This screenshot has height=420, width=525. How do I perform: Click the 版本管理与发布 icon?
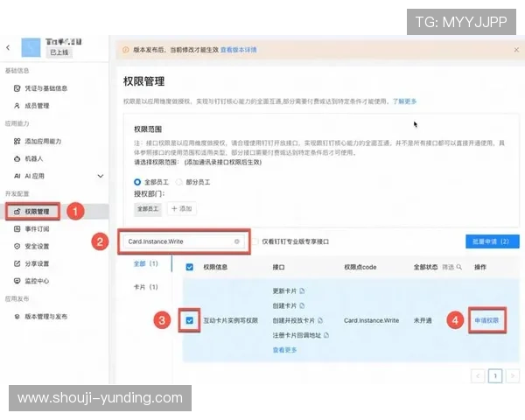[17, 317]
